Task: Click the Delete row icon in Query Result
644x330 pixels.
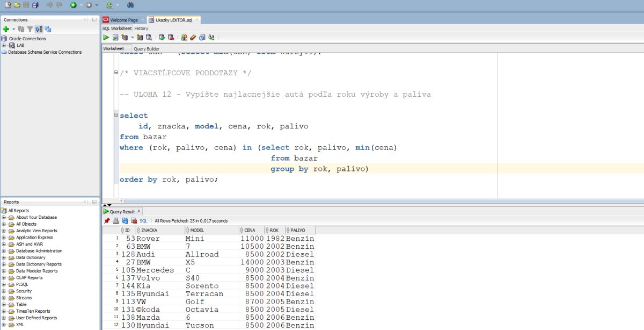Action: [133, 220]
